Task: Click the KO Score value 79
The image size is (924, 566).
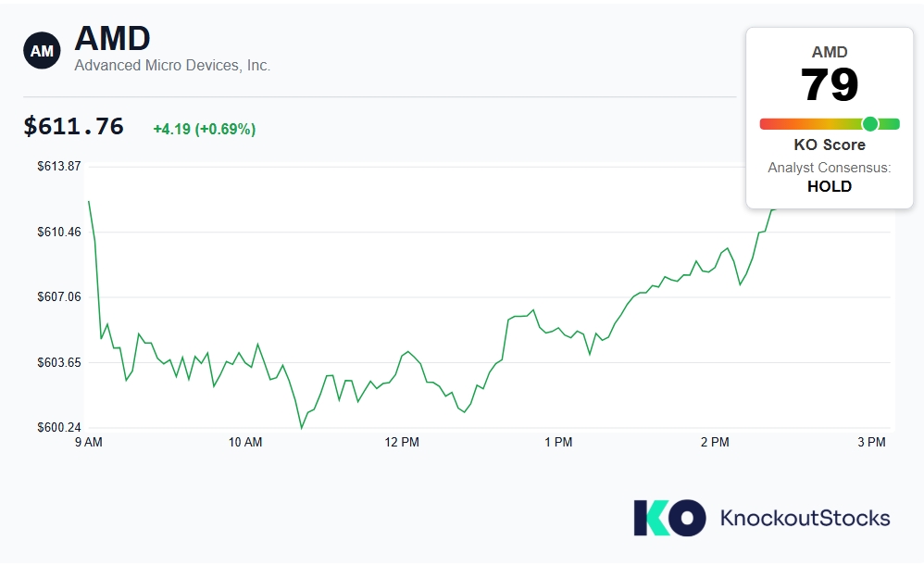Action: [x=830, y=85]
